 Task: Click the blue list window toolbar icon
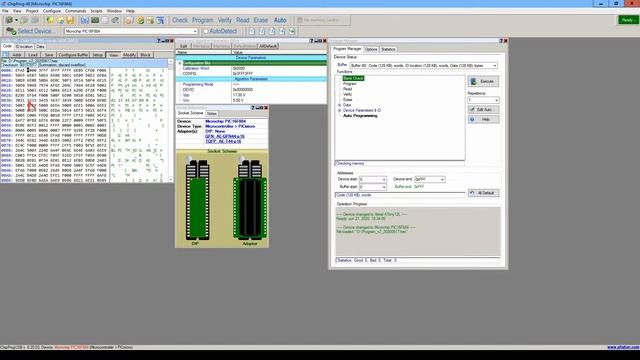(160, 20)
